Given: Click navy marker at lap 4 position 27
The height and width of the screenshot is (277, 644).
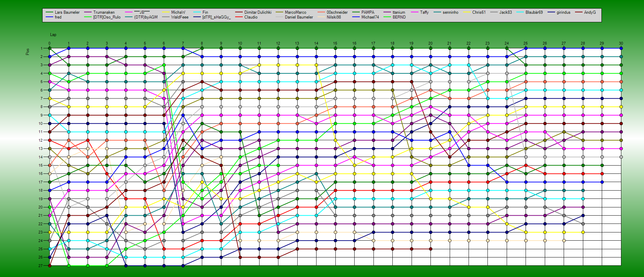Looking at the screenshot, I should (126, 266).
